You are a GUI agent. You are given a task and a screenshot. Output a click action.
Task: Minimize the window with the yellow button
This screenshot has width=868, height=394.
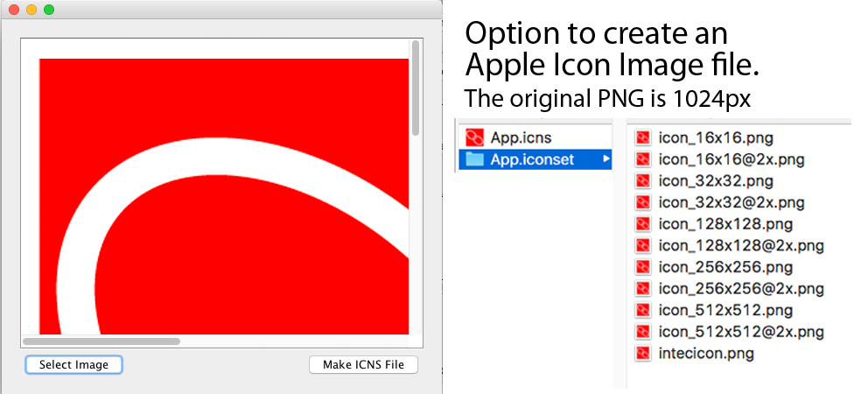point(31,10)
